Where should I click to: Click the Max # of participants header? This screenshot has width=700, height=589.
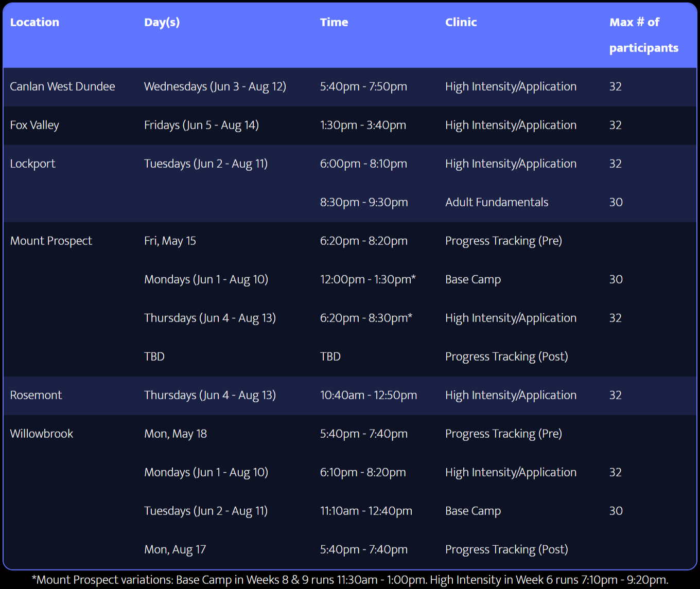[x=643, y=35]
